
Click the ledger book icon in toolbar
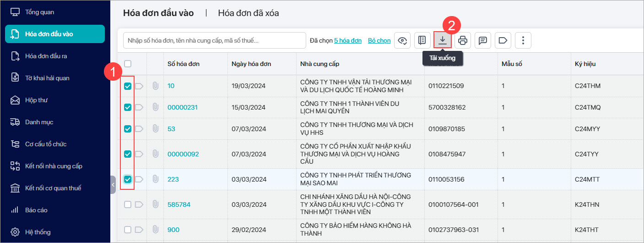pyautogui.click(x=422, y=40)
